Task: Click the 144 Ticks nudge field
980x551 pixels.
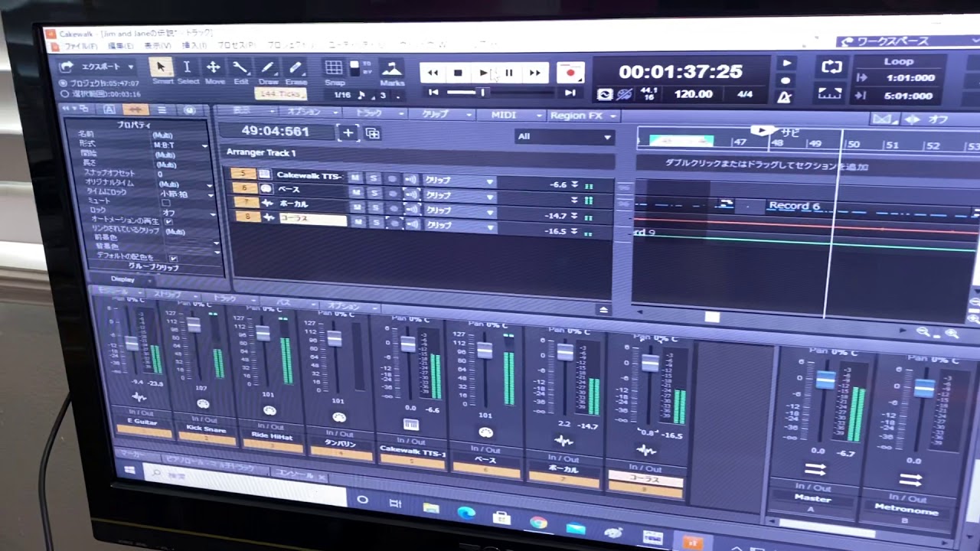Action: (x=279, y=93)
